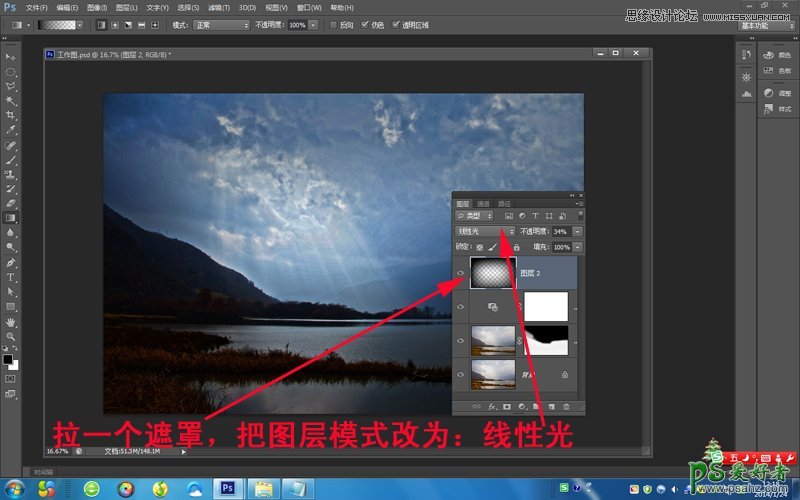Hide 图层 2 with its eye icon

(460, 272)
